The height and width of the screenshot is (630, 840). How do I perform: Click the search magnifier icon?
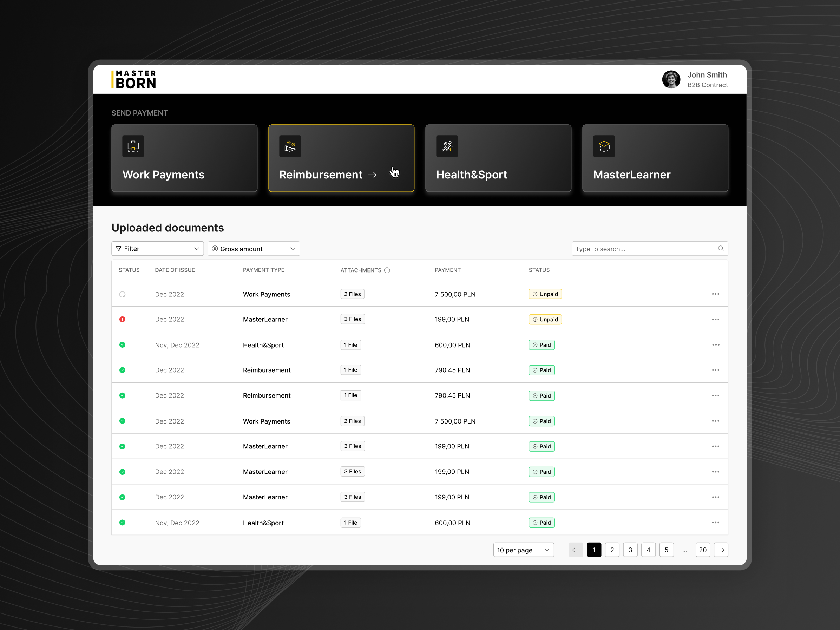point(721,248)
